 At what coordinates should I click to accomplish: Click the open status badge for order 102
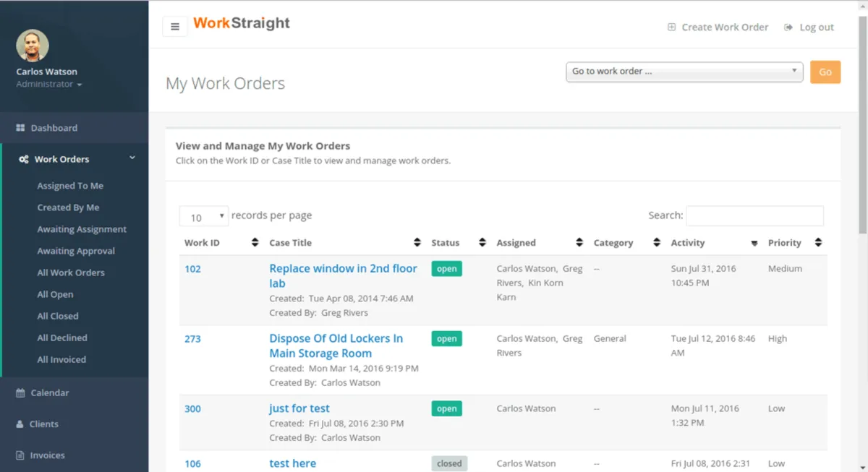click(446, 269)
